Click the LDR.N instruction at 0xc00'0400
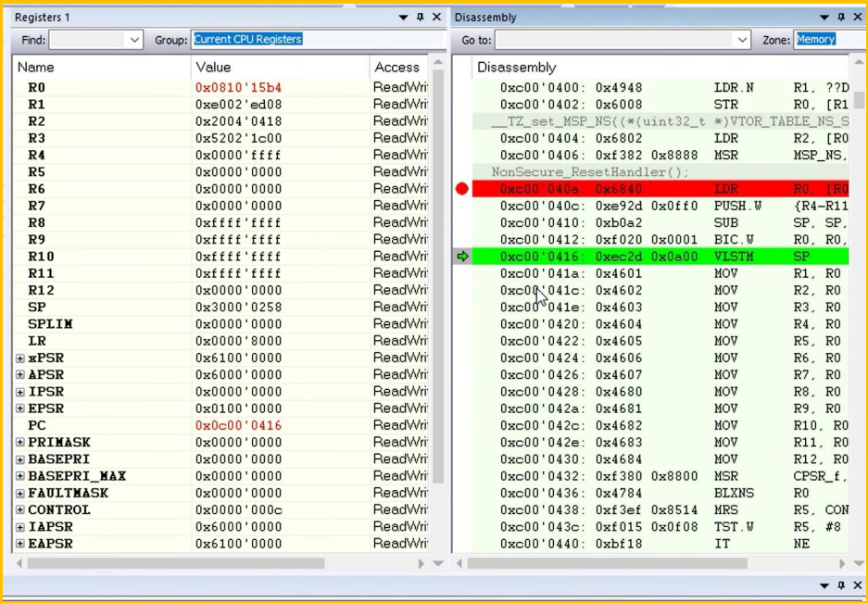This screenshot has height=603, width=868. pyautogui.click(x=660, y=87)
